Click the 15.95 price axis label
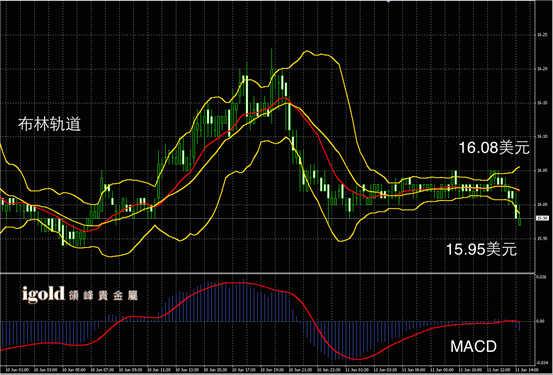The image size is (553, 375). pos(542,238)
